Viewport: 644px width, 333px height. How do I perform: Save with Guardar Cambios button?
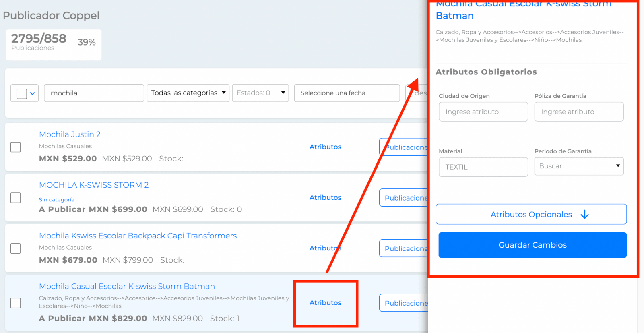pos(533,245)
